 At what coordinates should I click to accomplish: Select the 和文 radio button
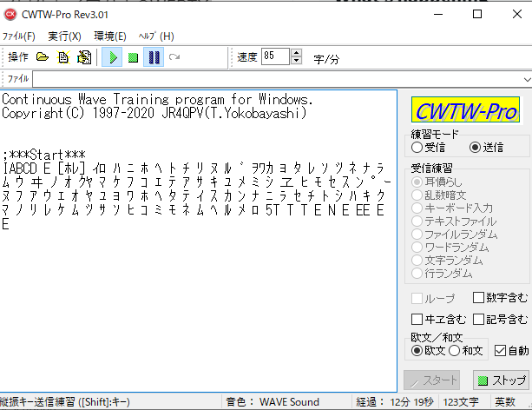pyautogui.click(x=466, y=350)
